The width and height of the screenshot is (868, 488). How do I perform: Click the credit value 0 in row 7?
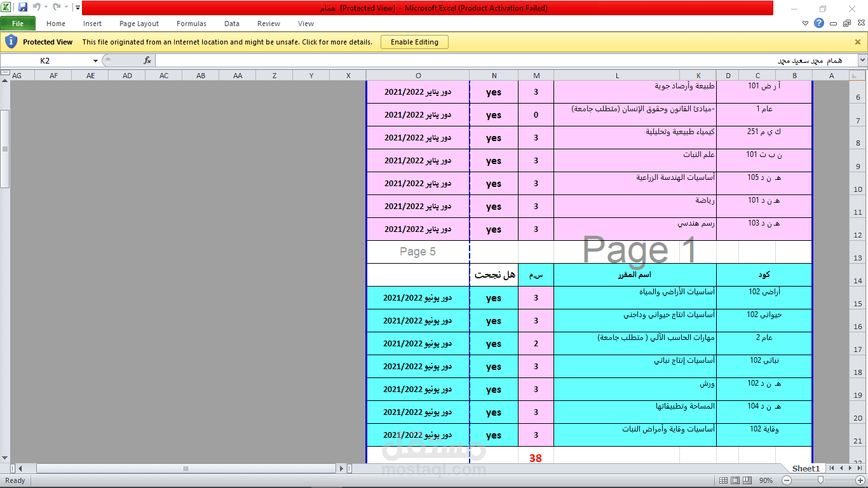tap(536, 115)
